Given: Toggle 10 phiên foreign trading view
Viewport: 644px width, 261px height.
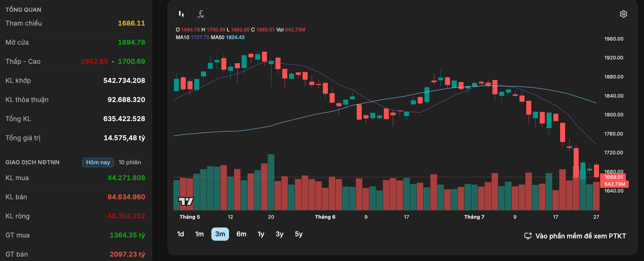Looking at the screenshot, I should click(130, 162).
